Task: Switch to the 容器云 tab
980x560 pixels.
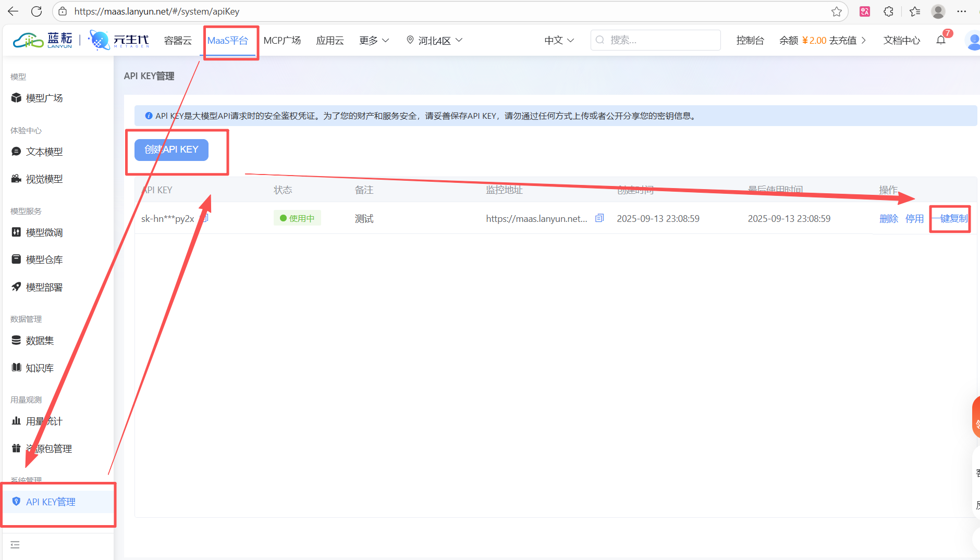Action: pyautogui.click(x=178, y=40)
